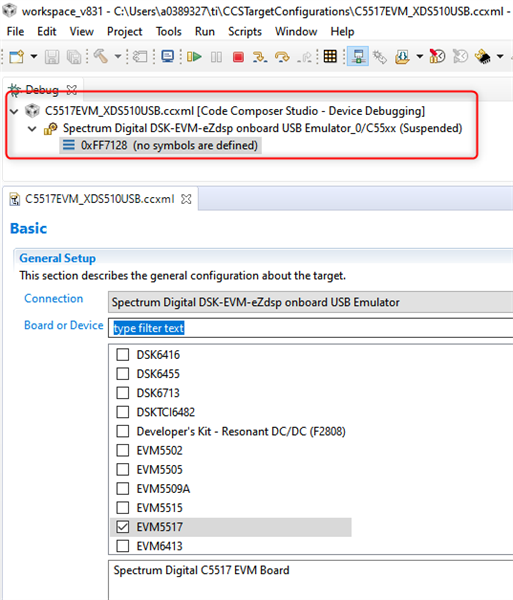Collapse the Spectrum Digital emulator C55xx node
The width and height of the screenshot is (513, 600).
pyautogui.click(x=32, y=129)
